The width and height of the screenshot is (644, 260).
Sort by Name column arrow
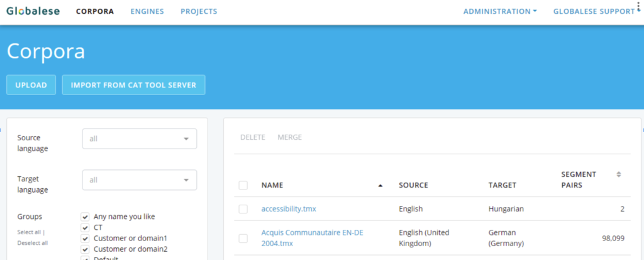[x=380, y=186]
